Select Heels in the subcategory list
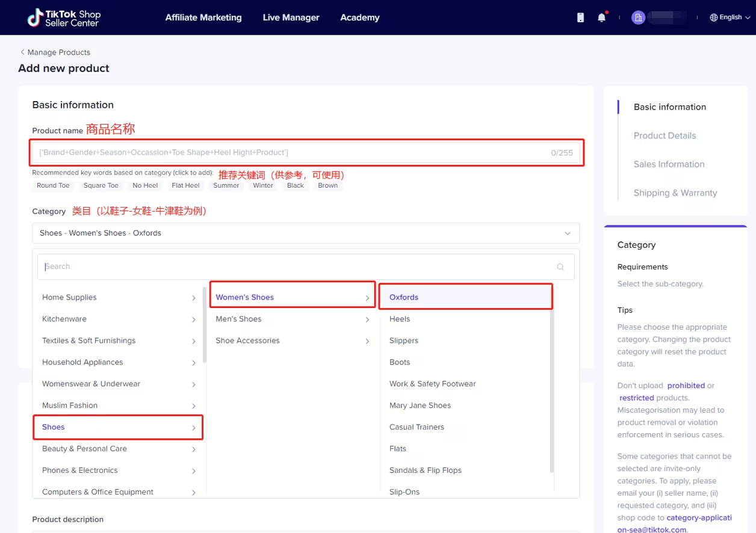The width and height of the screenshot is (756, 533). [x=400, y=319]
